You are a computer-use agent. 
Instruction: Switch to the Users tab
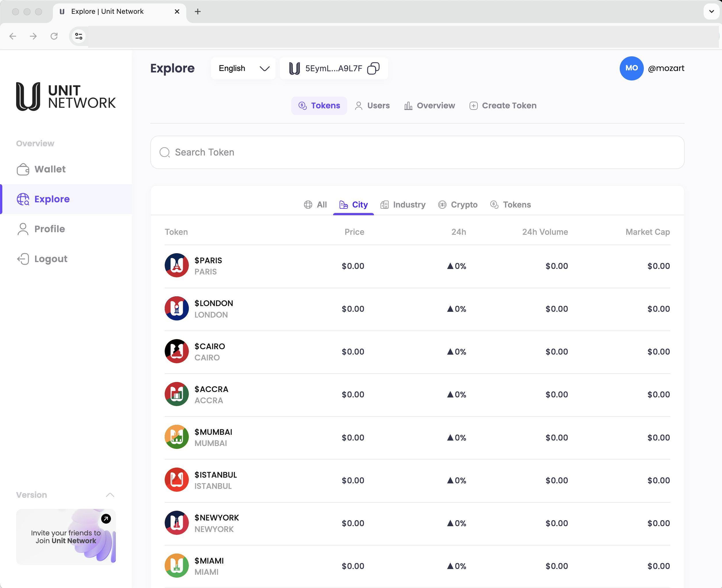(372, 106)
